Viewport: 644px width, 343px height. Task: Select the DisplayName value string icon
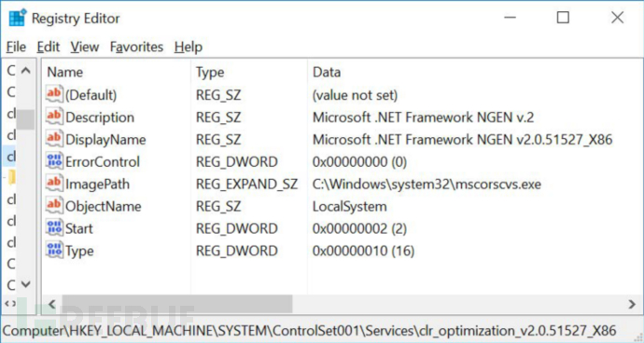[54, 139]
